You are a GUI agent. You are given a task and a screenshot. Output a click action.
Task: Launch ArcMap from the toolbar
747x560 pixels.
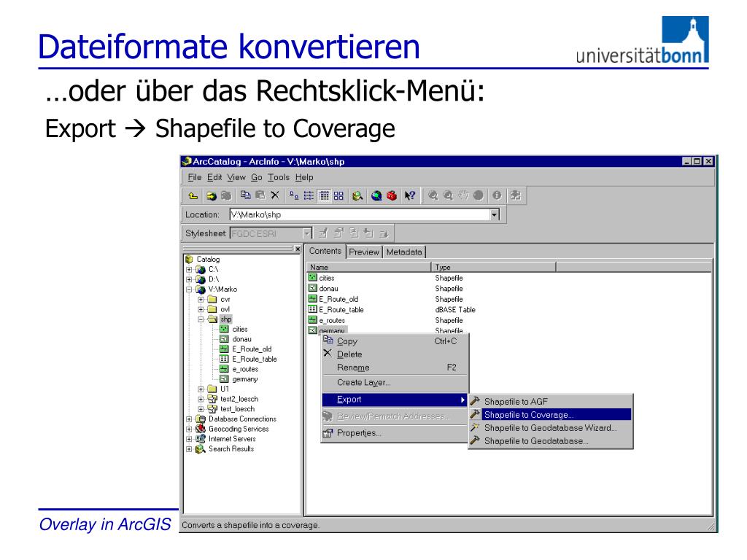click(376, 195)
